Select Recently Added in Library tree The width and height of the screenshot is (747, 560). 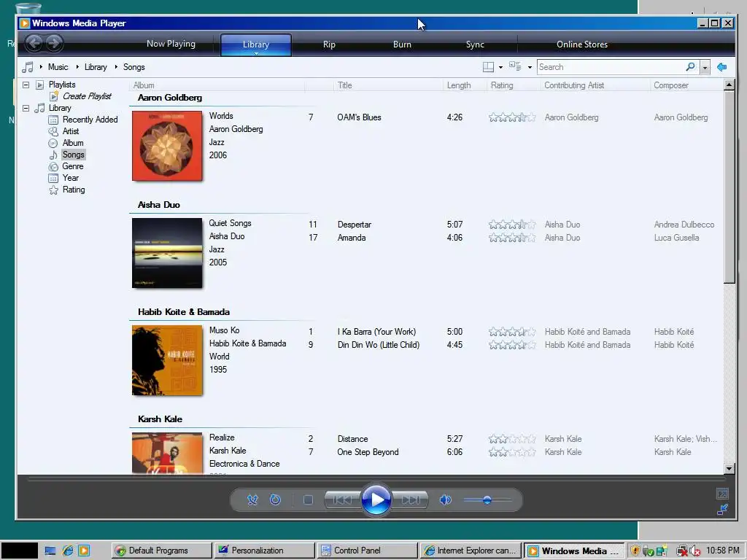[x=90, y=120]
